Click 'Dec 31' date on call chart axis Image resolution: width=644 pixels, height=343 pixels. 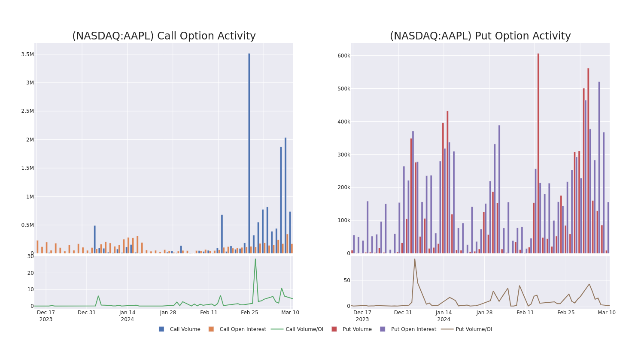point(87,313)
